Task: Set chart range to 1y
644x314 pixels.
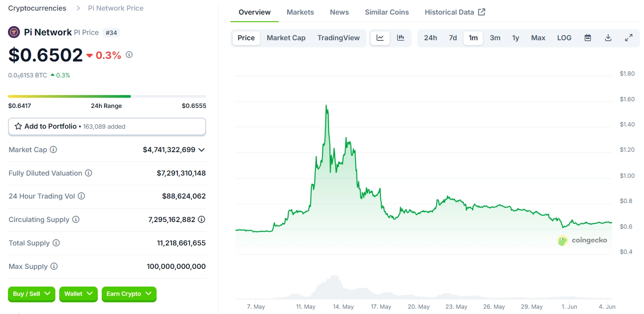Action: (x=516, y=38)
